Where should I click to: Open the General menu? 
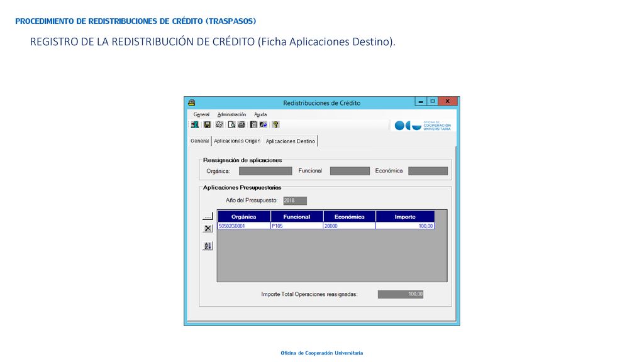tap(201, 114)
